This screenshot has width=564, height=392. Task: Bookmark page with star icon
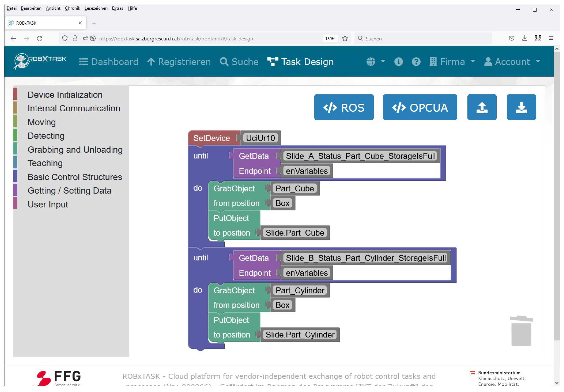pos(345,39)
